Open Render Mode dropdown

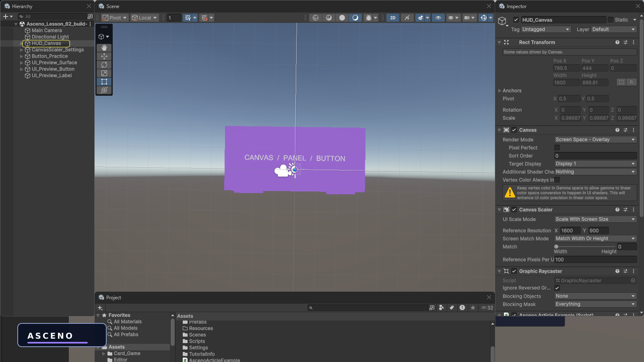pyautogui.click(x=596, y=140)
